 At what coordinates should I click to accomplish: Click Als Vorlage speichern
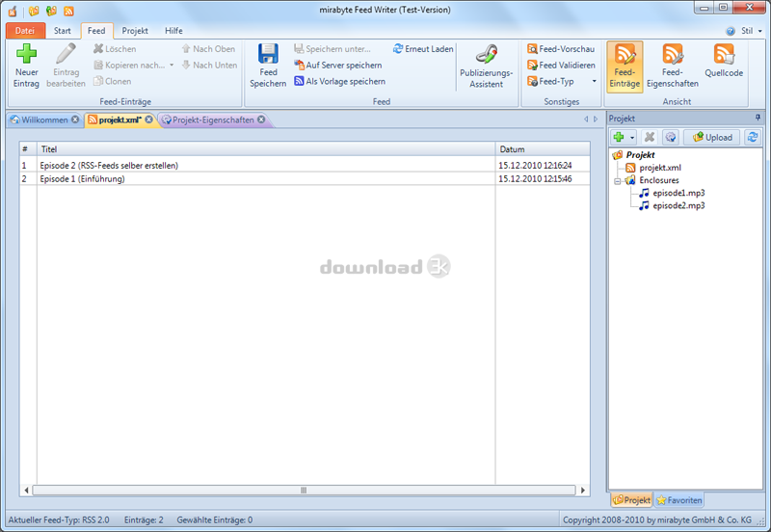[340, 81]
